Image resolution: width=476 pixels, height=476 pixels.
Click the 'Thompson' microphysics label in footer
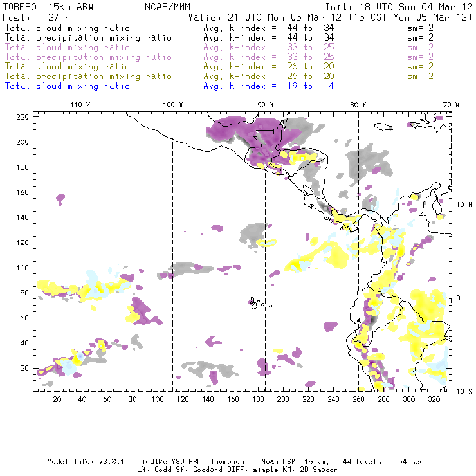pos(227,462)
